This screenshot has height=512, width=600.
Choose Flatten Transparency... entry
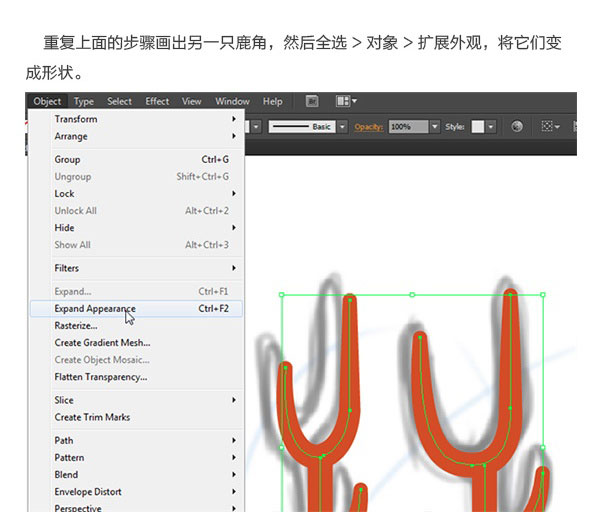136,377
